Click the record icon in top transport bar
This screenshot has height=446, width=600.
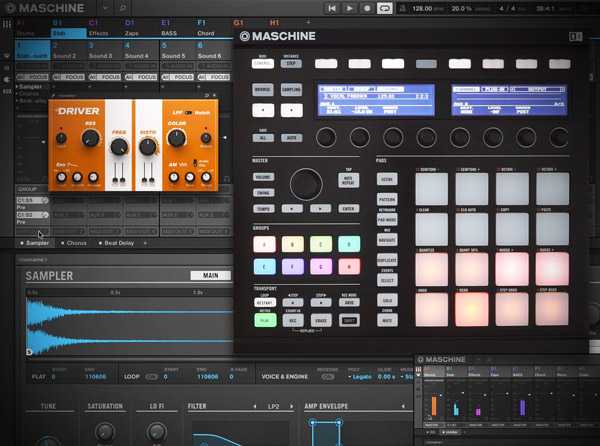(x=367, y=8)
